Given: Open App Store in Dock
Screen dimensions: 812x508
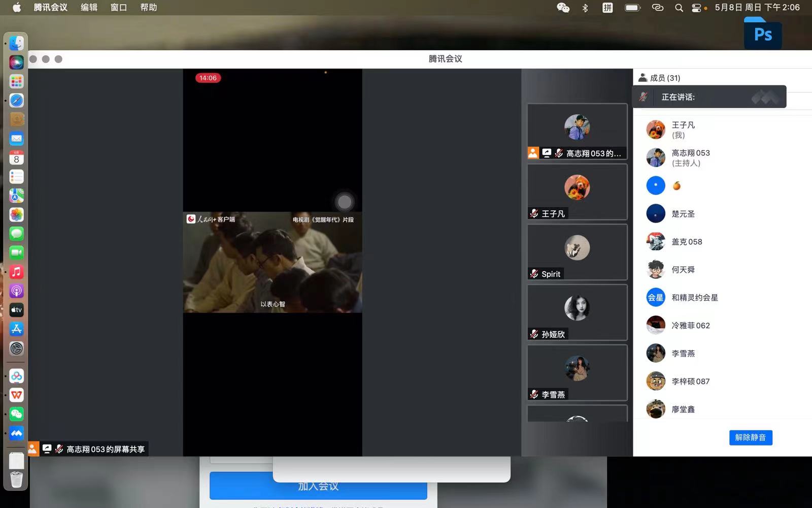Looking at the screenshot, I should coord(16,329).
